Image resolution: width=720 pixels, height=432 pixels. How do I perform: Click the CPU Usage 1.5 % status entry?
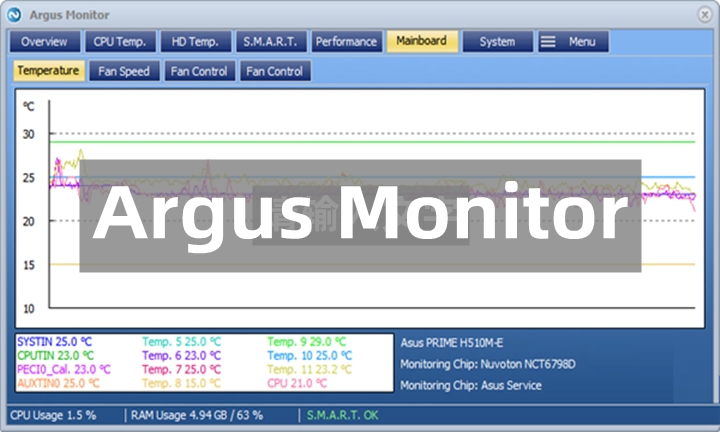53,415
